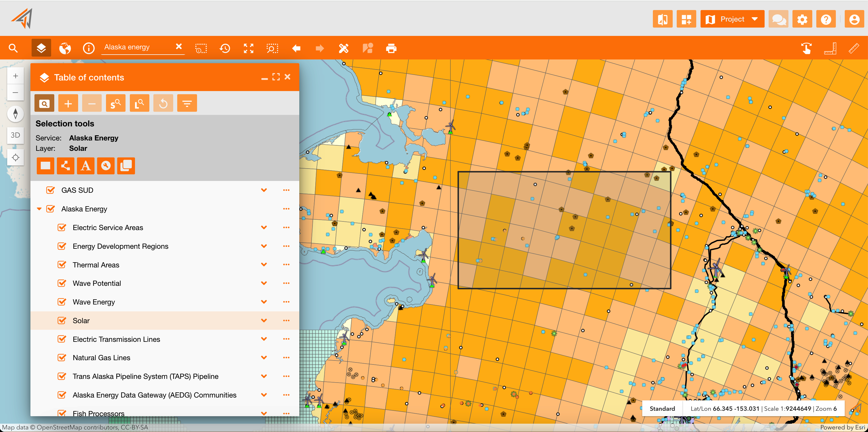Toggle Solar layer checkbox
Screen dimensions: 868x432
coord(62,321)
